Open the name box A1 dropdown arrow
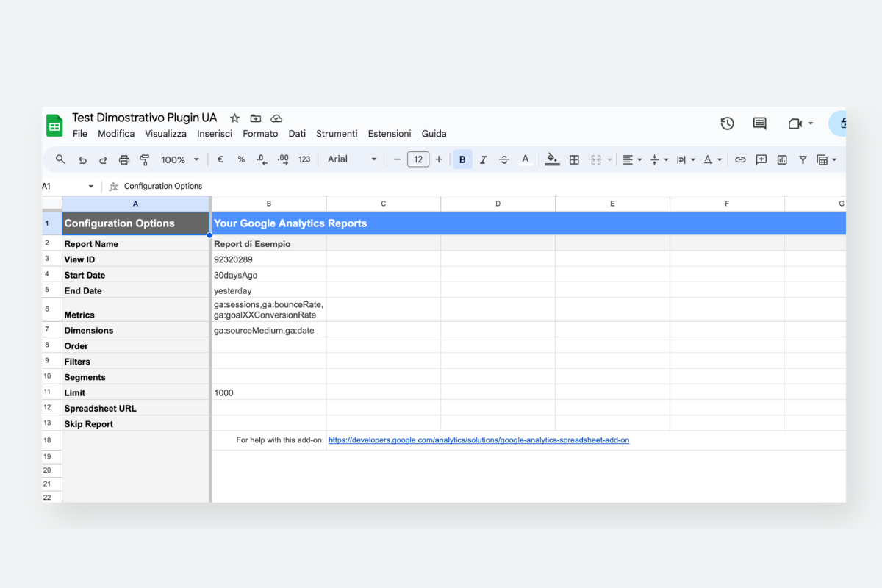Screen dimensions: 882x588 point(91,187)
